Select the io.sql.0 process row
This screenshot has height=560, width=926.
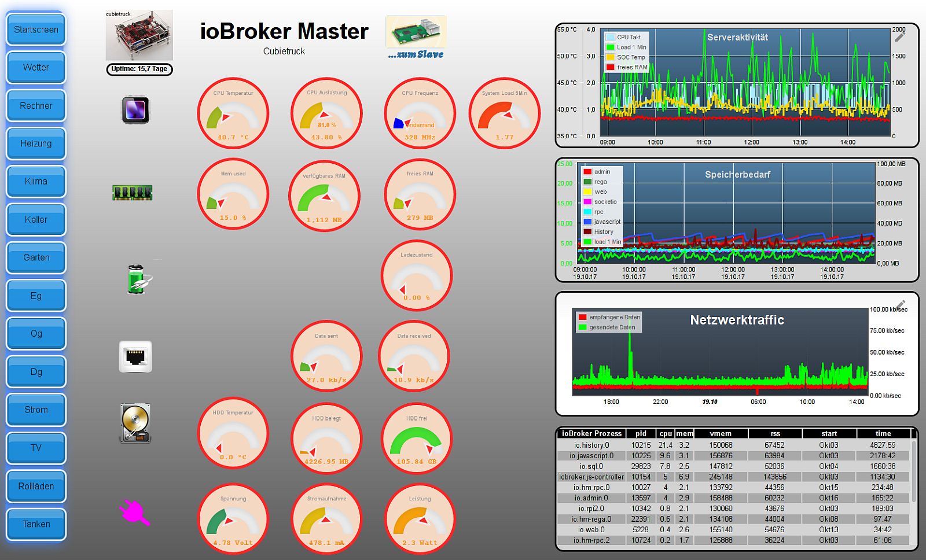[x=734, y=466]
